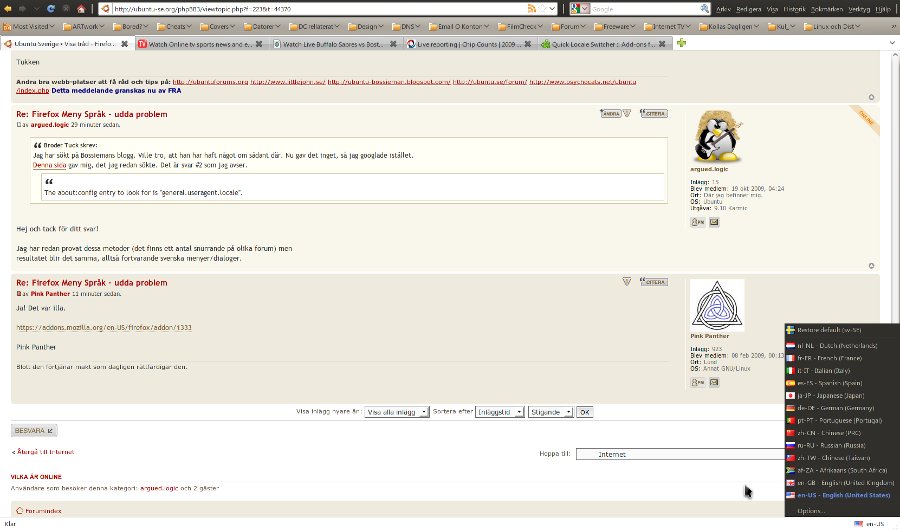Click email icon under Pink Panther profile
The width and height of the screenshot is (900, 531).
coord(714,382)
